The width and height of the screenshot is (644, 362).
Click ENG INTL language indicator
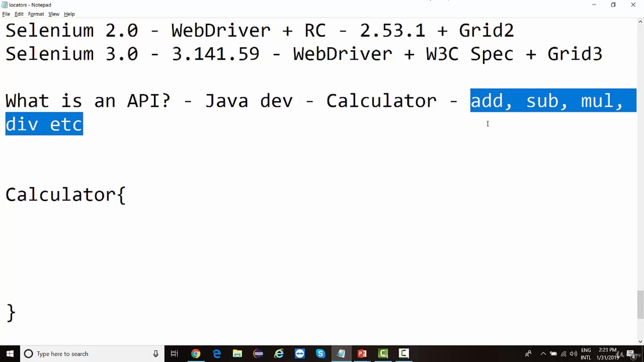click(586, 354)
